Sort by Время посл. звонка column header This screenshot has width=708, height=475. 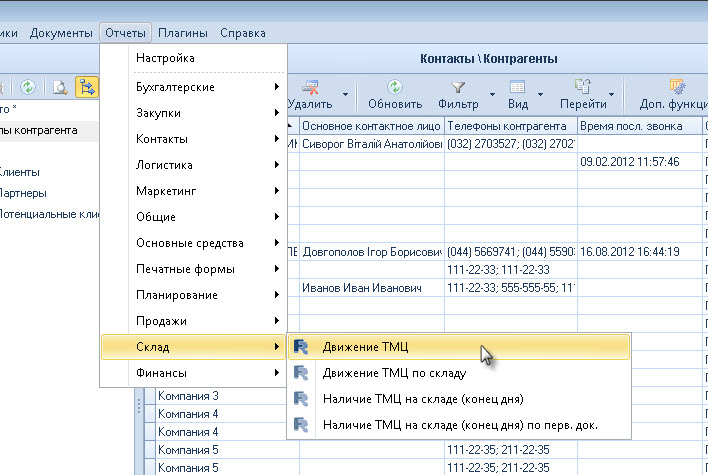(639, 126)
